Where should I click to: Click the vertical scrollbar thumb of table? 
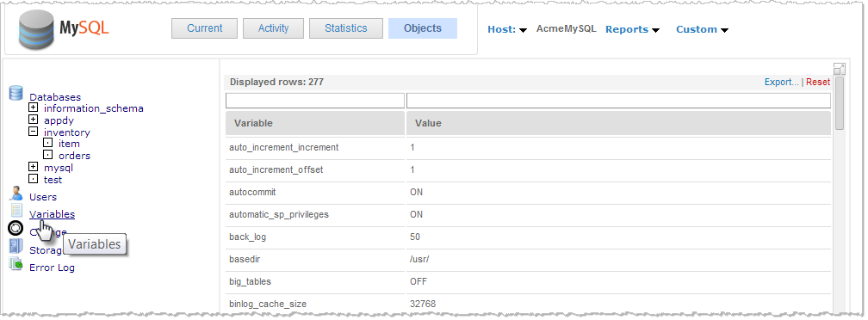840,103
